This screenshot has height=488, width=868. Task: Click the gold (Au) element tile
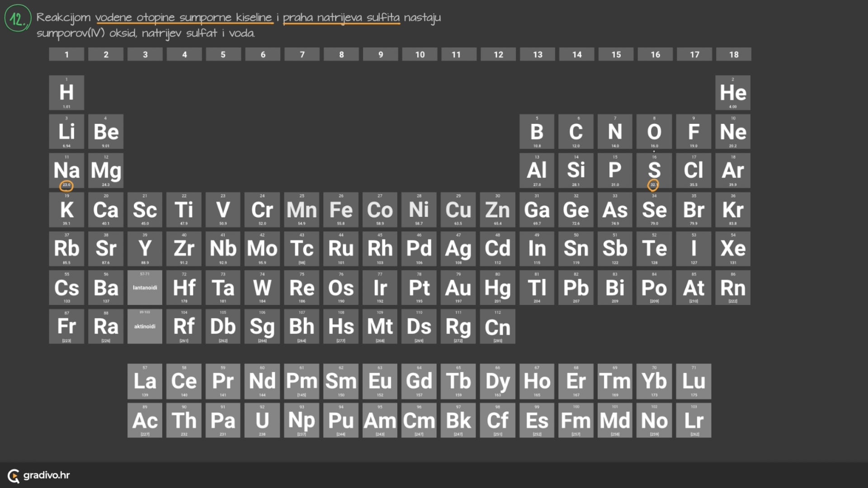[458, 288]
